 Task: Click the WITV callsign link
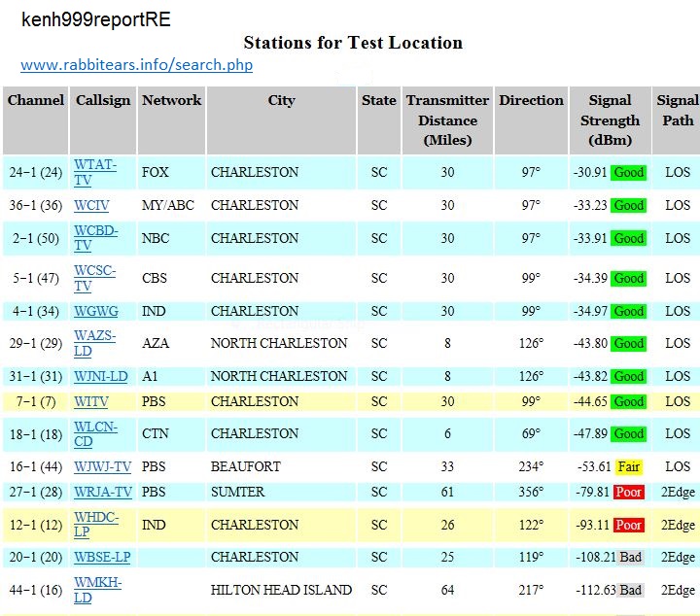coord(91,401)
